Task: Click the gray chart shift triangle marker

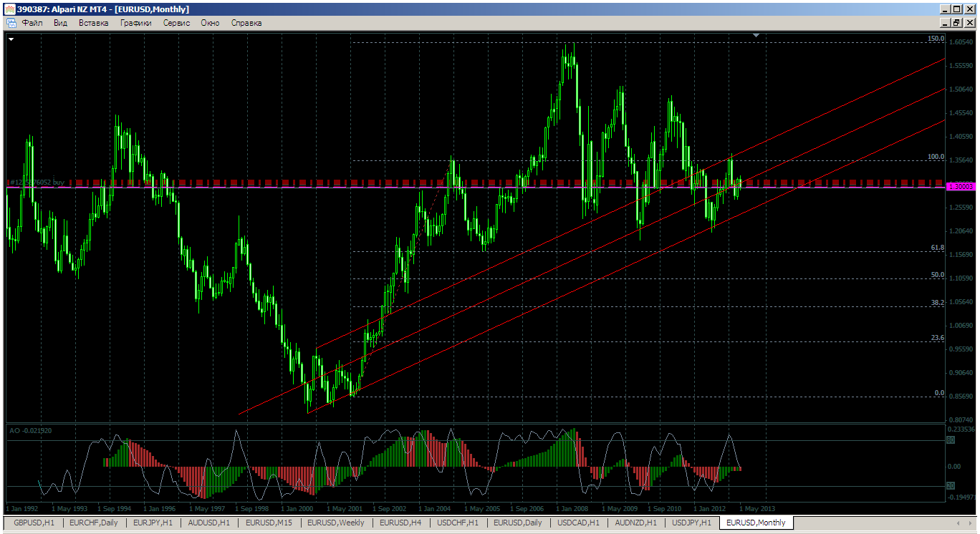Action: point(756,35)
